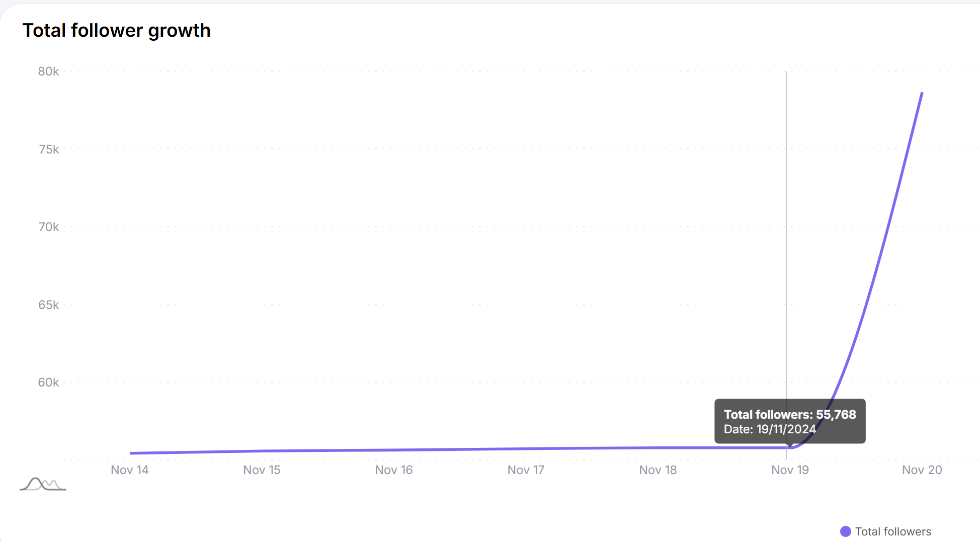
Task: Click the line's starting point above Nov 14
Action: click(131, 453)
